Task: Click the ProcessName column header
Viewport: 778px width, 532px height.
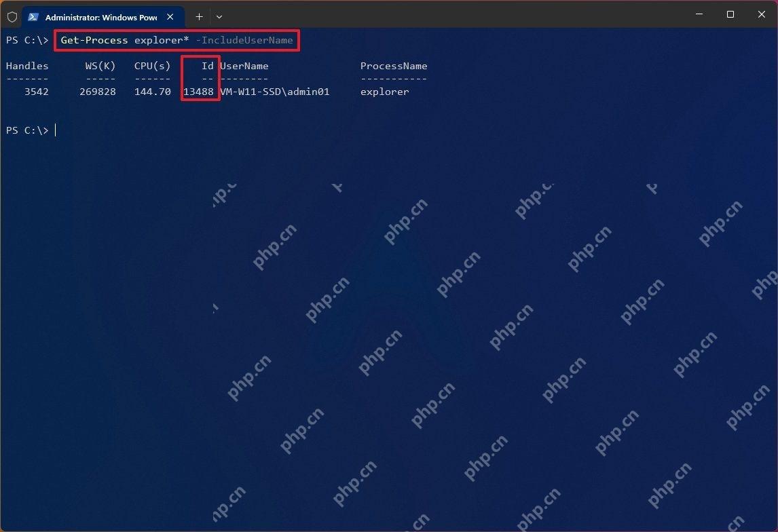Action: pyautogui.click(x=394, y=66)
